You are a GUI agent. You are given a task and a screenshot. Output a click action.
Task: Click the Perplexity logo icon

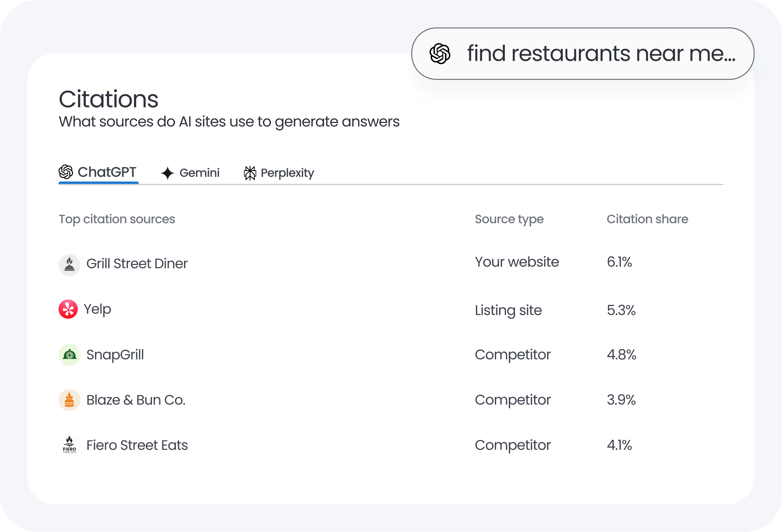point(250,173)
